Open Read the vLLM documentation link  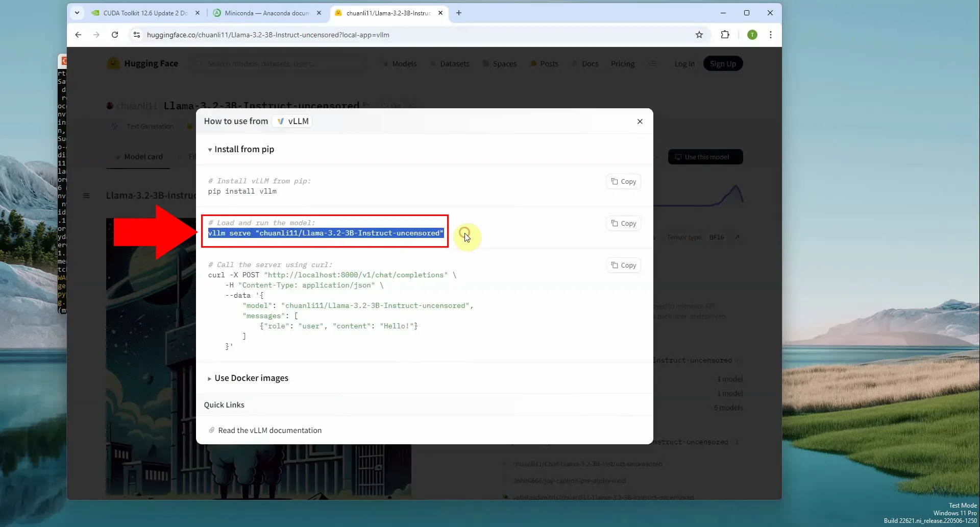point(269,430)
